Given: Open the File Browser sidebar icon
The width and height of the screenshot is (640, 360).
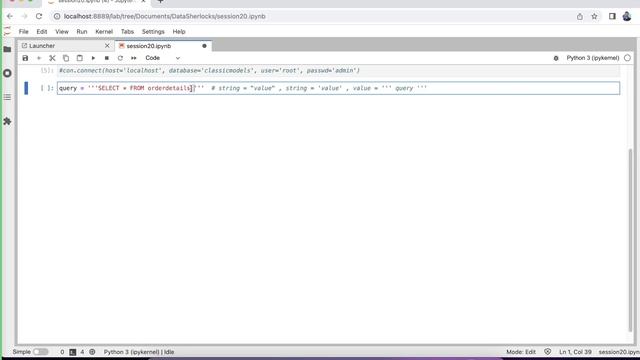Looking at the screenshot, I should click(7, 49).
